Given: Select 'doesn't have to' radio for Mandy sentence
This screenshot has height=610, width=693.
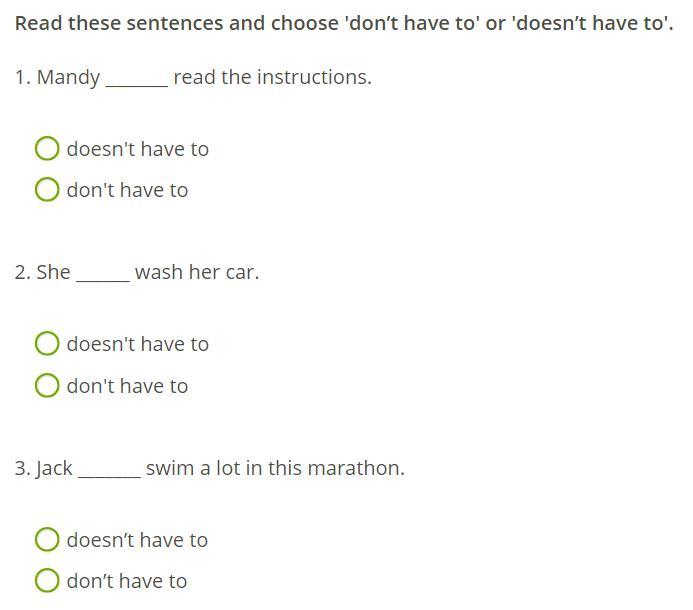Looking at the screenshot, I should click(x=47, y=148).
